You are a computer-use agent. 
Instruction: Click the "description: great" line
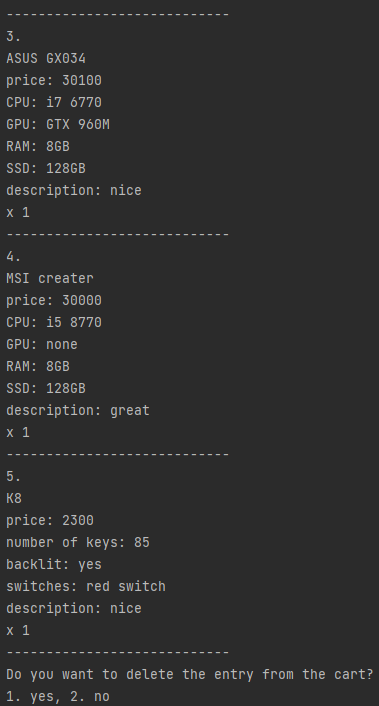(x=78, y=411)
